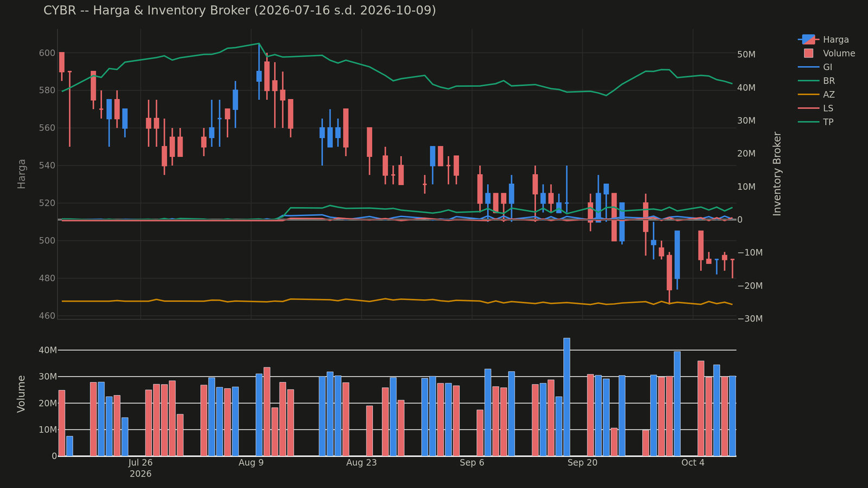868x488 pixels.
Task: Click the −20M inventory axis label
Action: (750, 286)
